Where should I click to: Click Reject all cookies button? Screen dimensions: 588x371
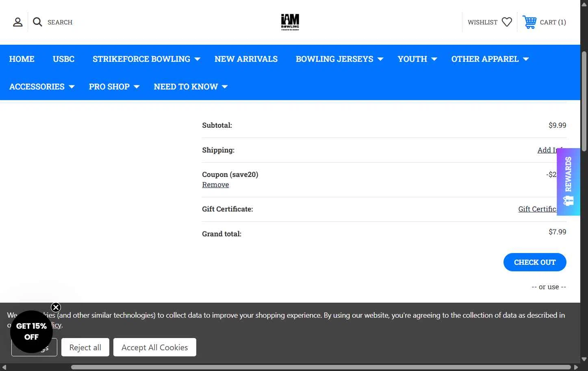click(85, 347)
